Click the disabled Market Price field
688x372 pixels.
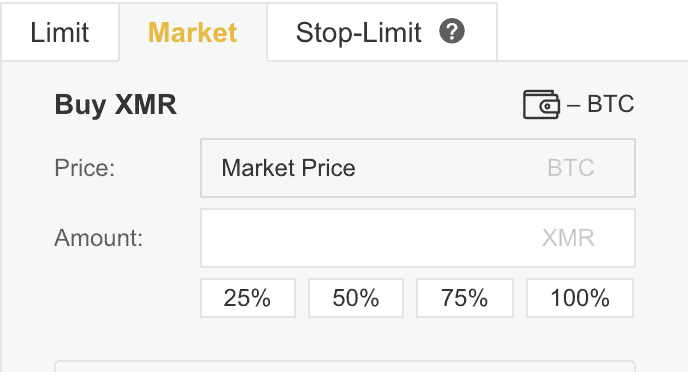(x=418, y=168)
